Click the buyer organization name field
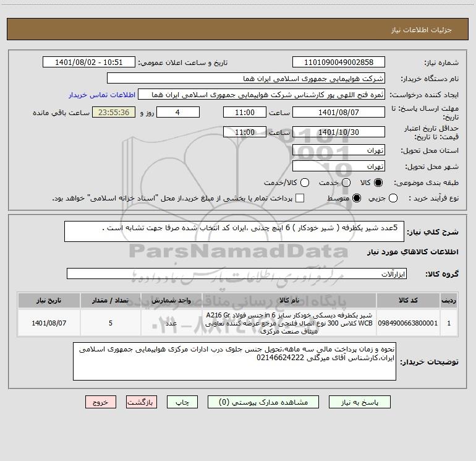Screen dimensions: 476x461 click(246, 78)
